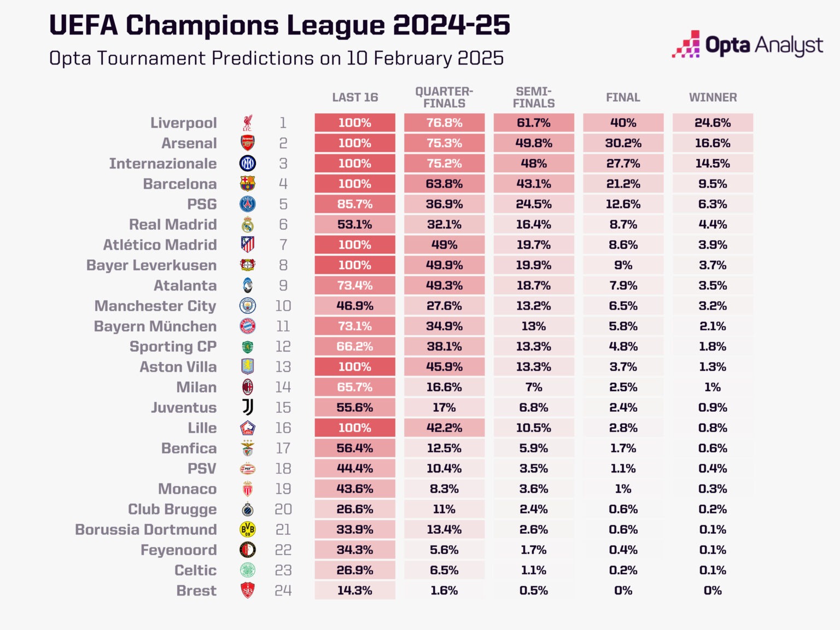The height and width of the screenshot is (630, 840).
Task: Select the QUARTER-FINALS column header
Action: click(x=444, y=97)
